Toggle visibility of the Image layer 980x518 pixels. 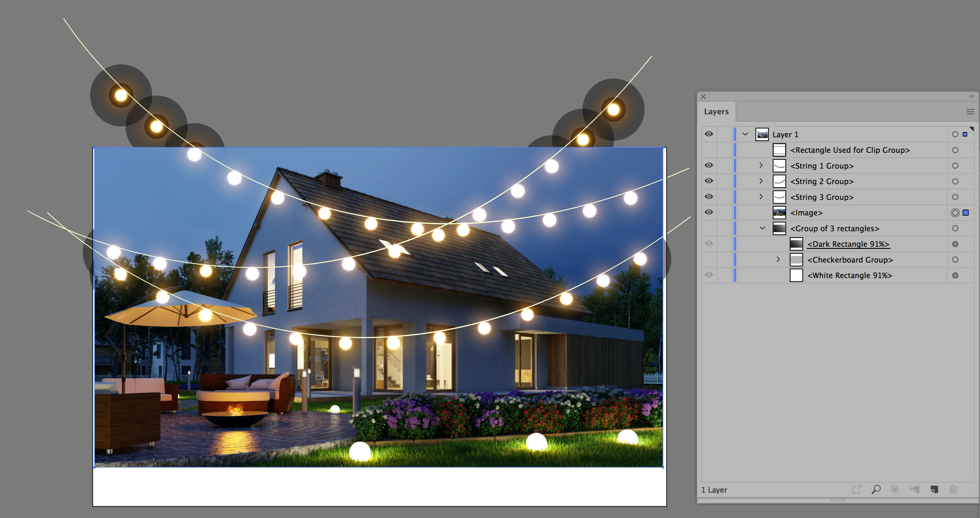(x=709, y=212)
